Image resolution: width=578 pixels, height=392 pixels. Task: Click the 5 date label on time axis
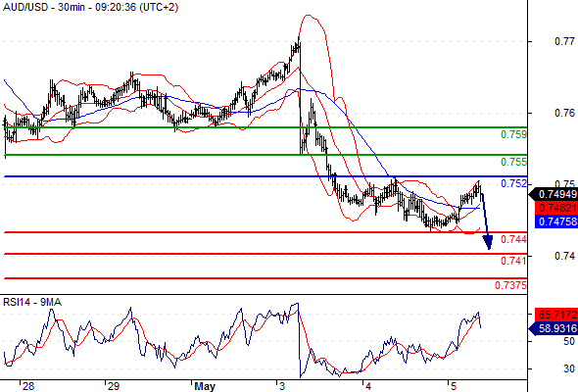(453, 386)
